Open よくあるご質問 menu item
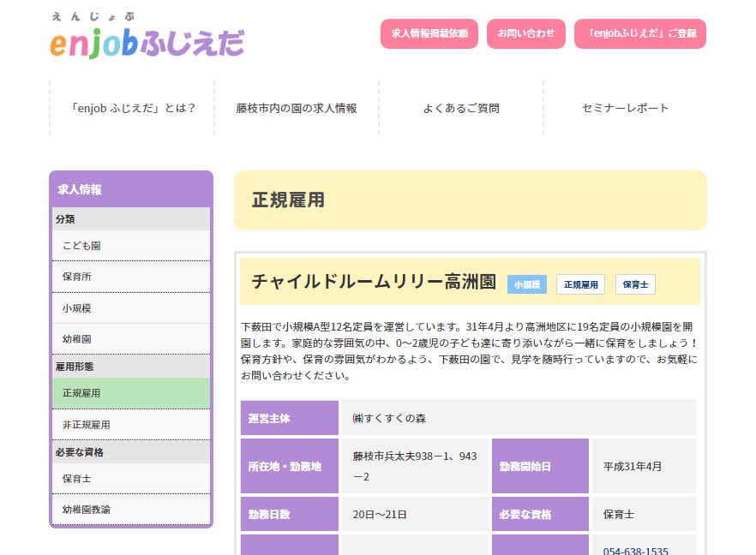The width and height of the screenshot is (756, 555). pos(461,109)
